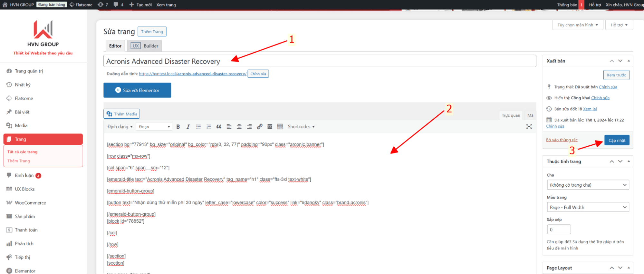The width and height of the screenshot is (644, 274).
Task: Click the insert link icon
Action: [x=260, y=127]
